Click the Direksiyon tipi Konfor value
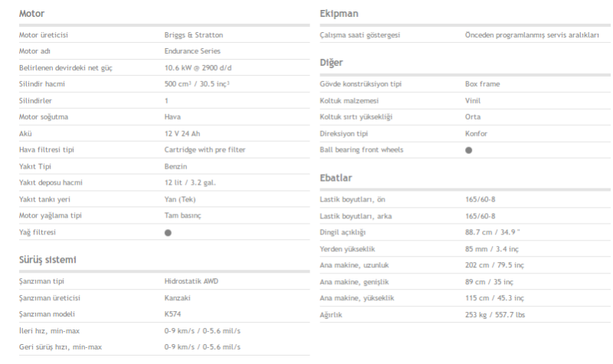This screenshot has width=613, height=364. tap(476, 133)
